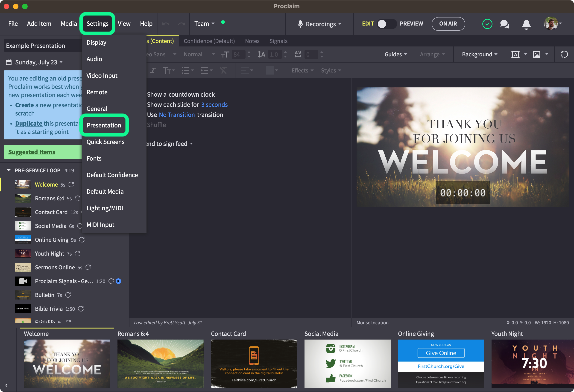Open the Arrange dropdown
Image resolution: width=574 pixels, height=392 pixels.
pos(432,54)
